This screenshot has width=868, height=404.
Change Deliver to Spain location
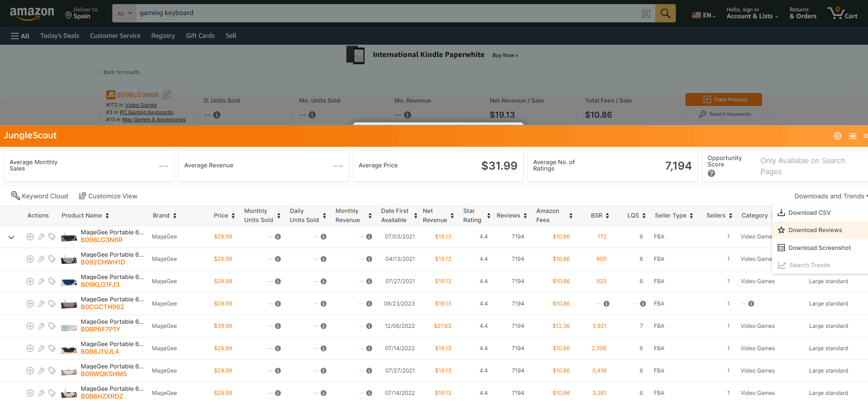pos(82,13)
